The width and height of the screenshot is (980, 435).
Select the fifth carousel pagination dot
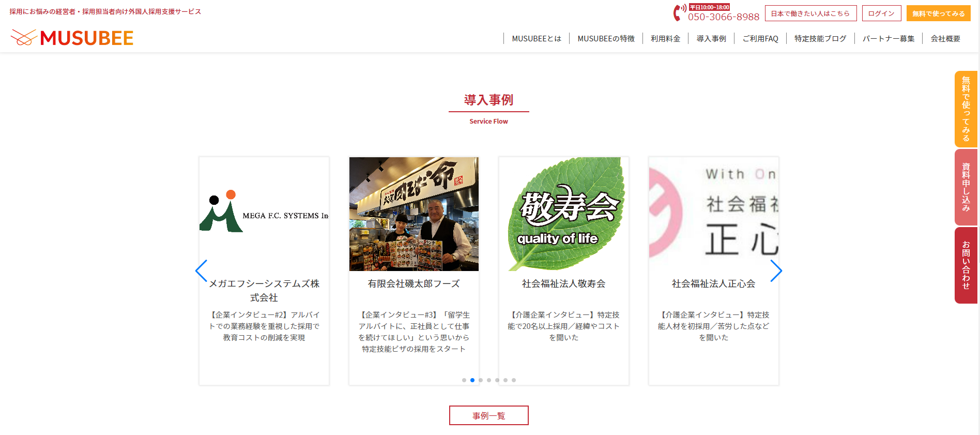click(497, 380)
